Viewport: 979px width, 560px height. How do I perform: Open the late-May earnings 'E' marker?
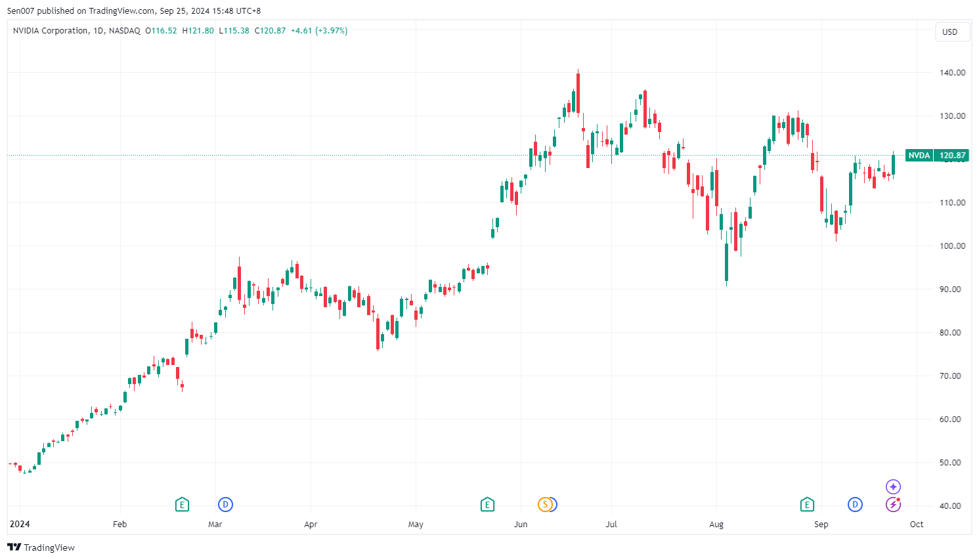click(x=487, y=504)
